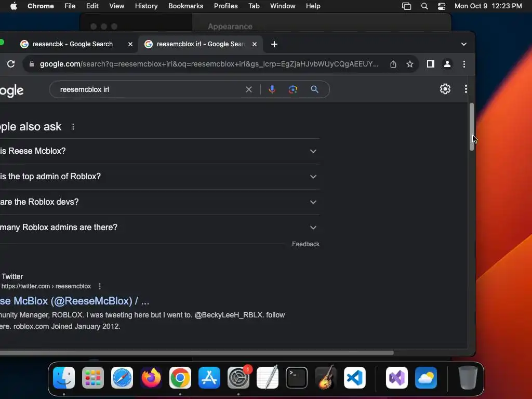The width and height of the screenshot is (532, 399).
Task: Open the File menu
Action: tap(70, 6)
